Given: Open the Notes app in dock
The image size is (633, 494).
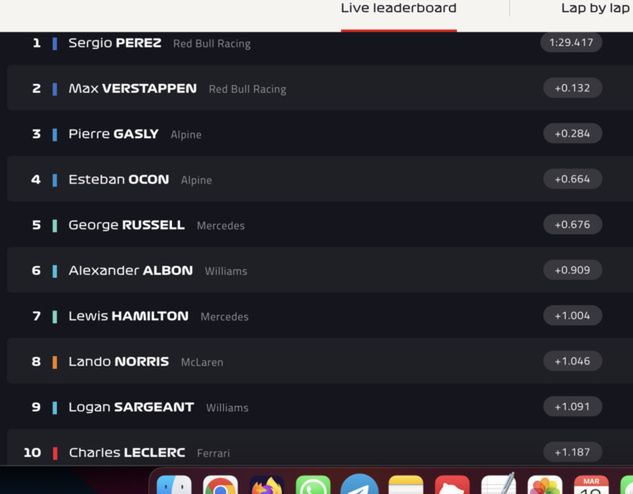Looking at the screenshot, I should (x=406, y=485).
